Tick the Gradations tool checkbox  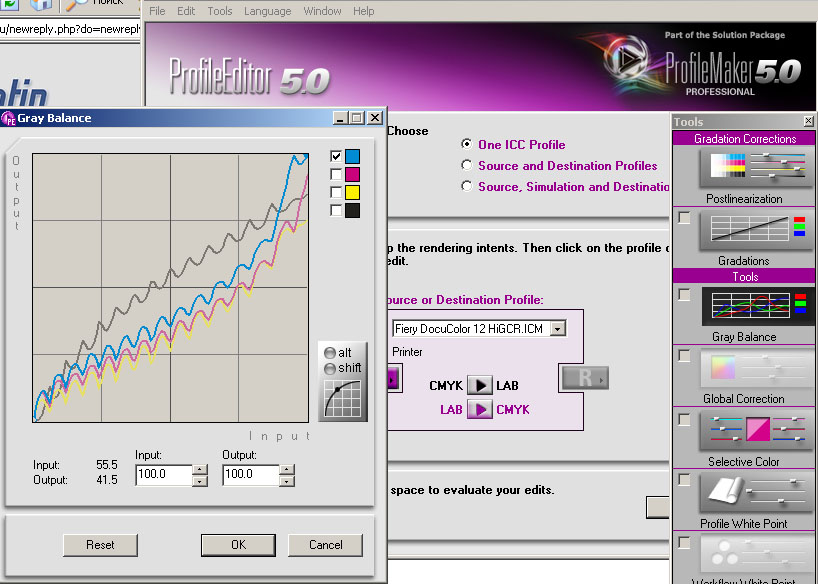point(684,217)
